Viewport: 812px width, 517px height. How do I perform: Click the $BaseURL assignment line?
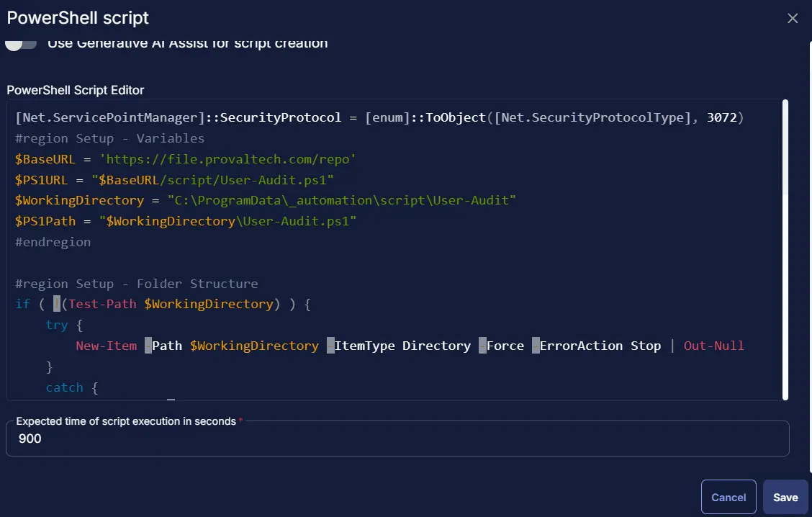[186, 159]
